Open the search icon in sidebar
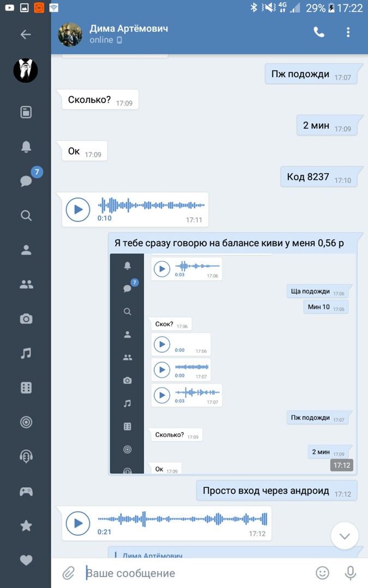 point(26,215)
